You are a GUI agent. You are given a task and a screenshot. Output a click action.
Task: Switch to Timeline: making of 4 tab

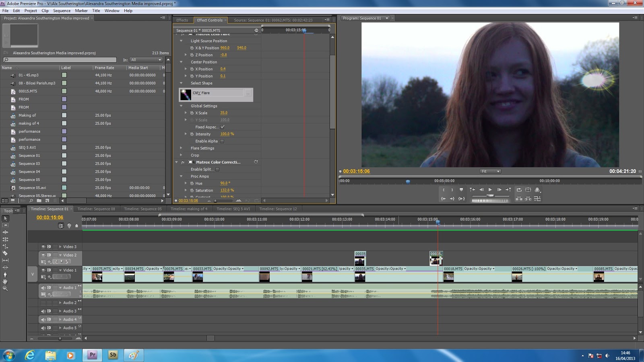click(189, 209)
